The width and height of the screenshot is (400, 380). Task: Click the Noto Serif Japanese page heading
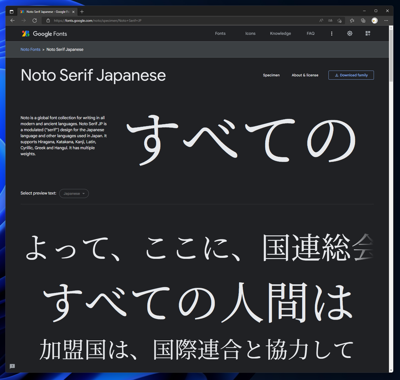93,75
